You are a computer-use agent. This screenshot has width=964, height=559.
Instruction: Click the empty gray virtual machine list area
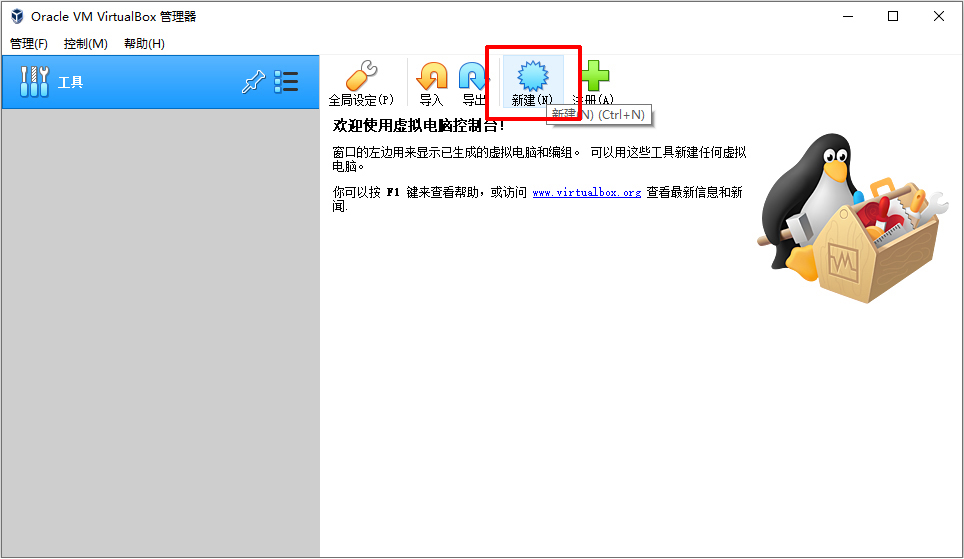pos(160,330)
